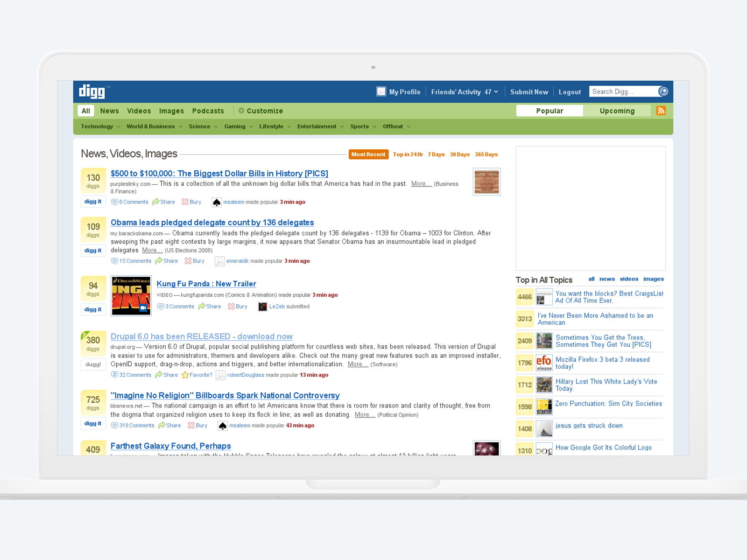747x560 pixels.
Task: Click thumbnail for Sometimes You Get the Trees
Action: (544, 341)
